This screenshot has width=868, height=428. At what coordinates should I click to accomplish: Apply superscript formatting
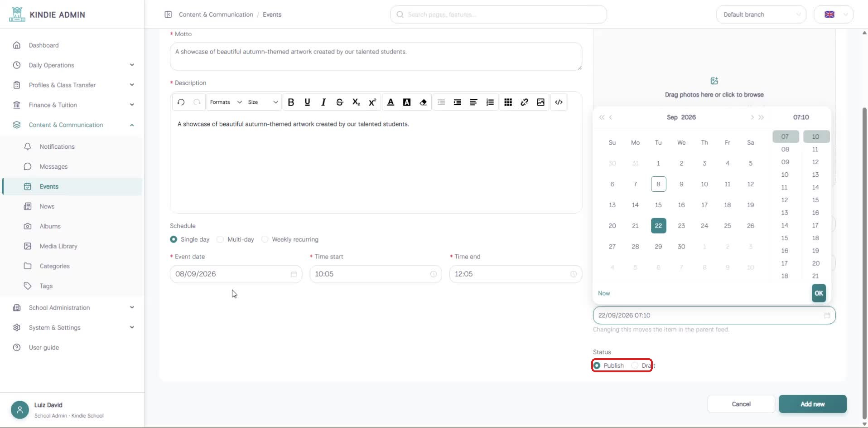pos(372,102)
